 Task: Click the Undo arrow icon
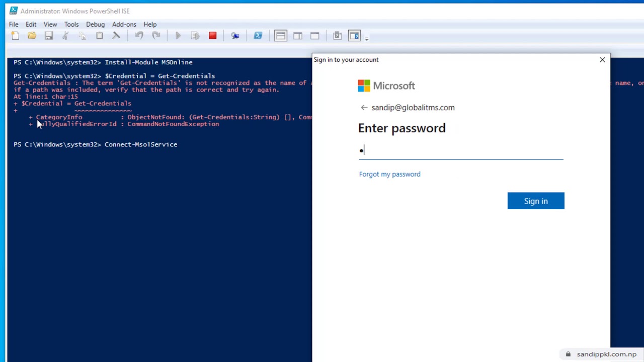[139, 36]
